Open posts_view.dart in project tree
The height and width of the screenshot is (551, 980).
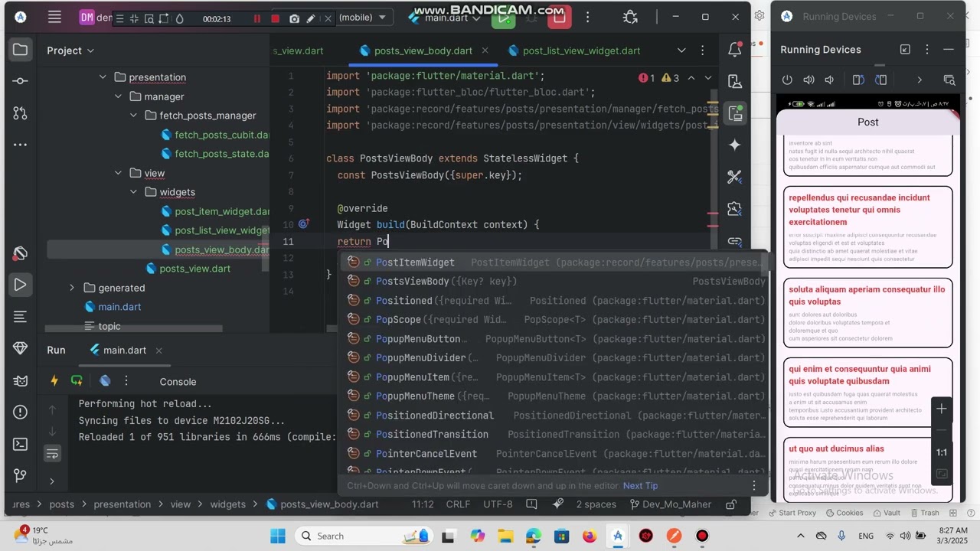click(188, 269)
